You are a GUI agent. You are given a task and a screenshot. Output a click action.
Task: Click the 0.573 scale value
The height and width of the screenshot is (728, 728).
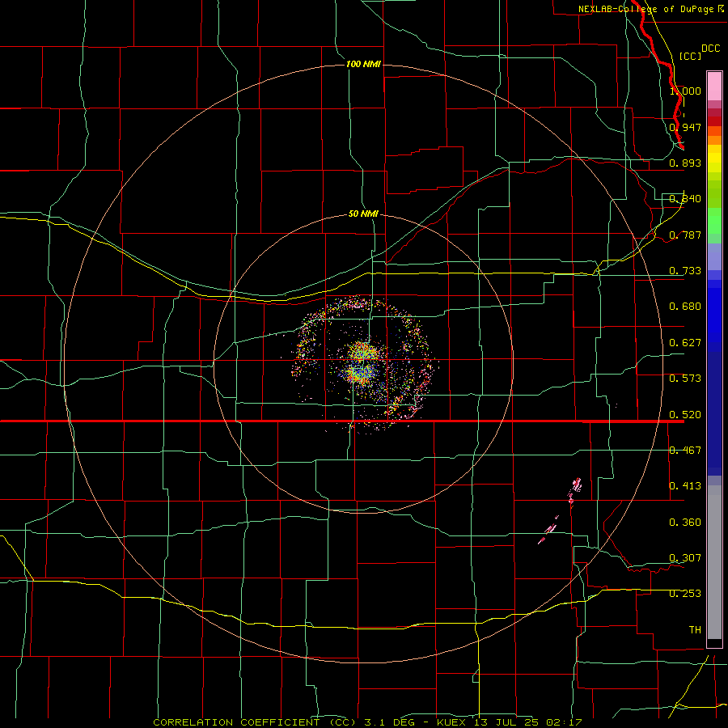pyautogui.click(x=685, y=379)
